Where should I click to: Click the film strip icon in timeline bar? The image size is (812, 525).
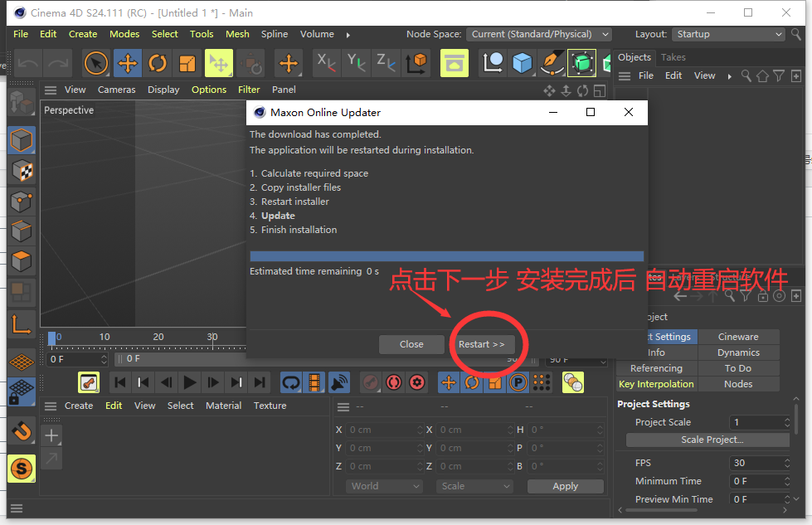coord(314,382)
